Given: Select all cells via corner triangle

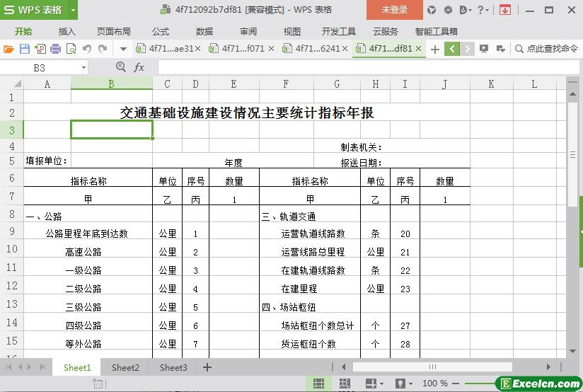Looking at the screenshot, I should point(17,84).
